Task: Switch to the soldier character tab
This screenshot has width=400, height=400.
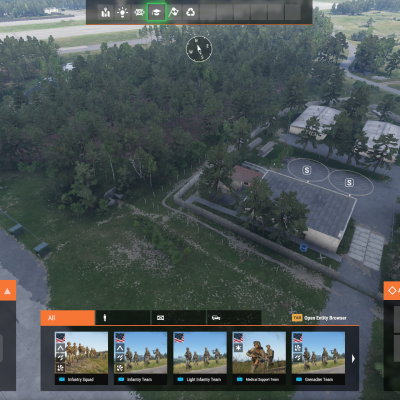Action: pyautogui.click(x=123, y=318)
